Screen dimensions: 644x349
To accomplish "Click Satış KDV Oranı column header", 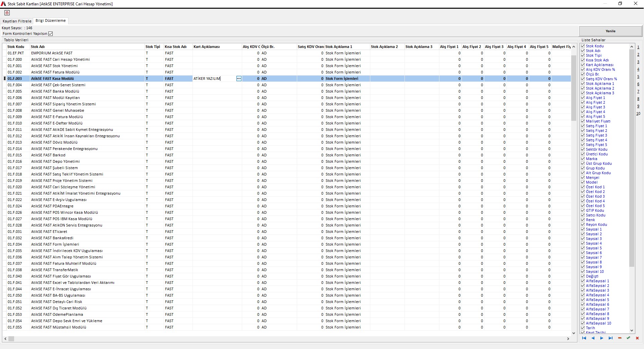I will 311,47.
